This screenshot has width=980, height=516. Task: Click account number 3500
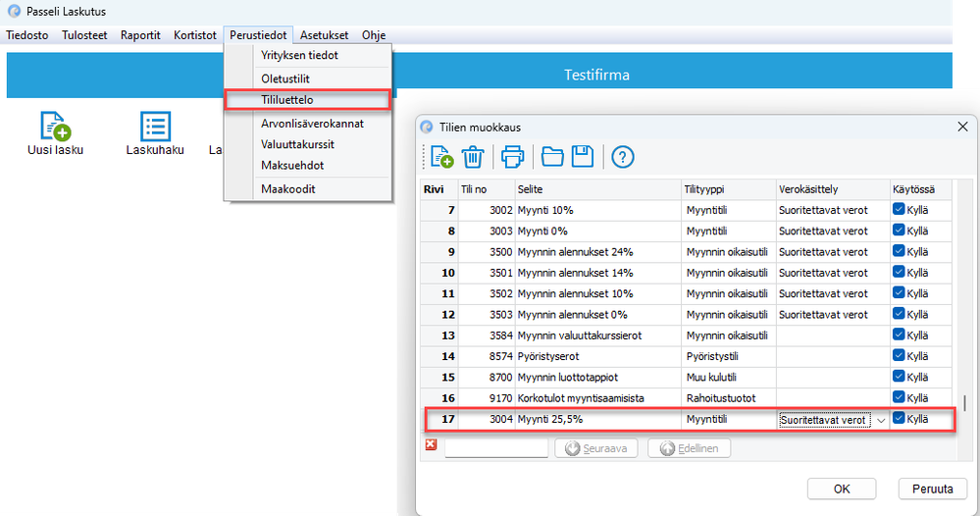486,252
